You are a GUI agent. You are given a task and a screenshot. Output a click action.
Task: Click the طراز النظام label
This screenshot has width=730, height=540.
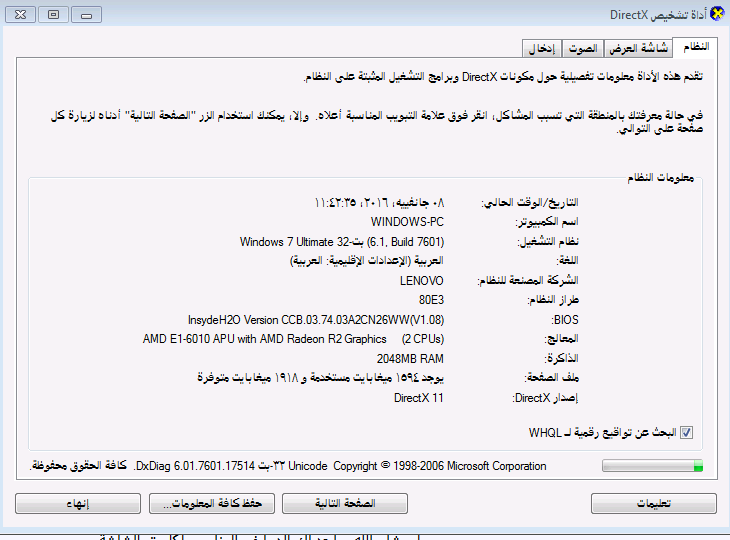point(553,300)
